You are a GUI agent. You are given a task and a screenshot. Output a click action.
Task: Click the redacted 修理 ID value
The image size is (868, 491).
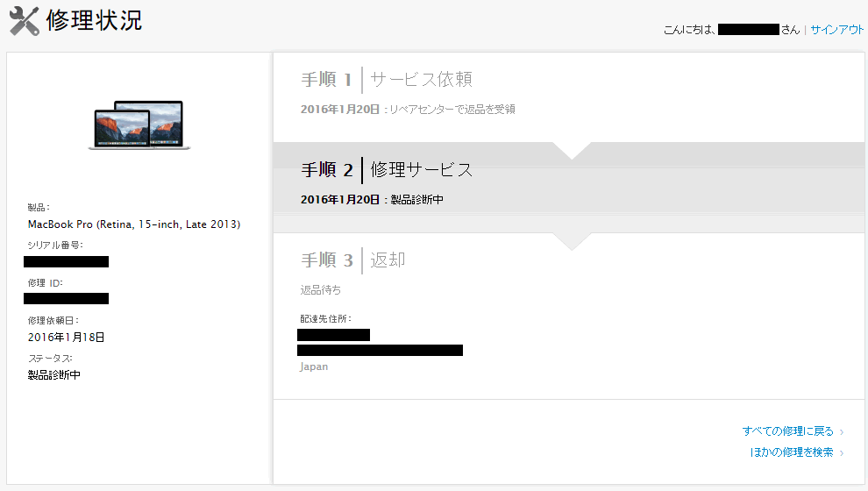point(66,298)
